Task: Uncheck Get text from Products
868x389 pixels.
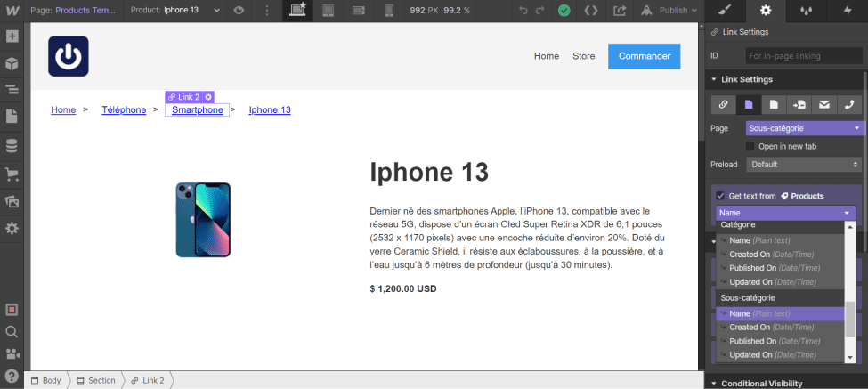Action: pyautogui.click(x=720, y=196)
